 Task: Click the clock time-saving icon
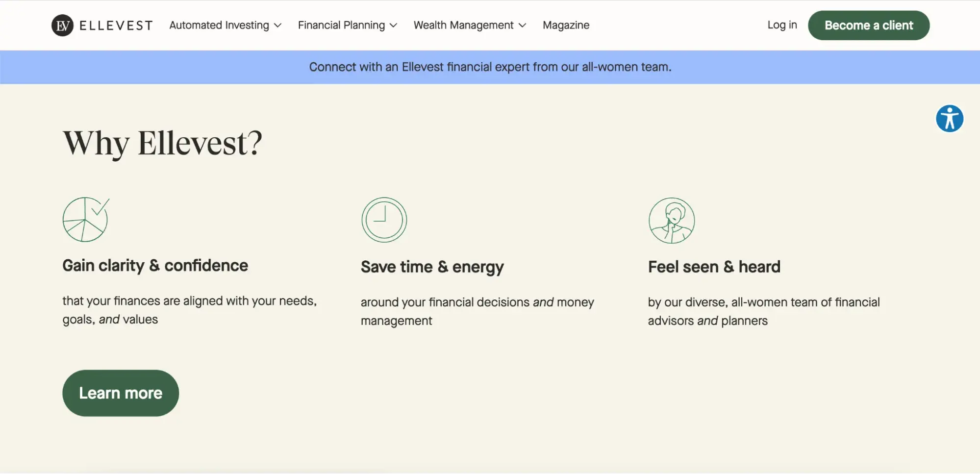[x=384, y=220]
